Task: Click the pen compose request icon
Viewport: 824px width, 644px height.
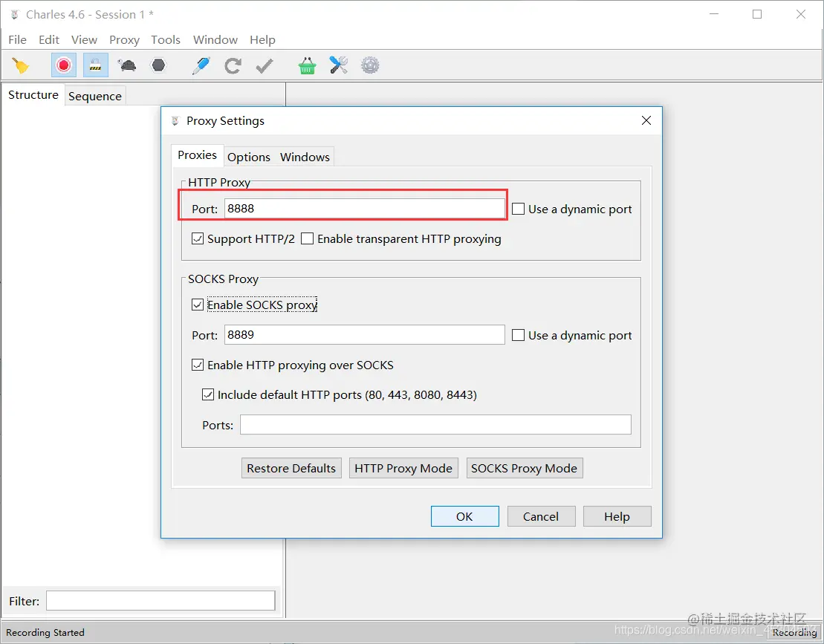Action: pos(201,65)
